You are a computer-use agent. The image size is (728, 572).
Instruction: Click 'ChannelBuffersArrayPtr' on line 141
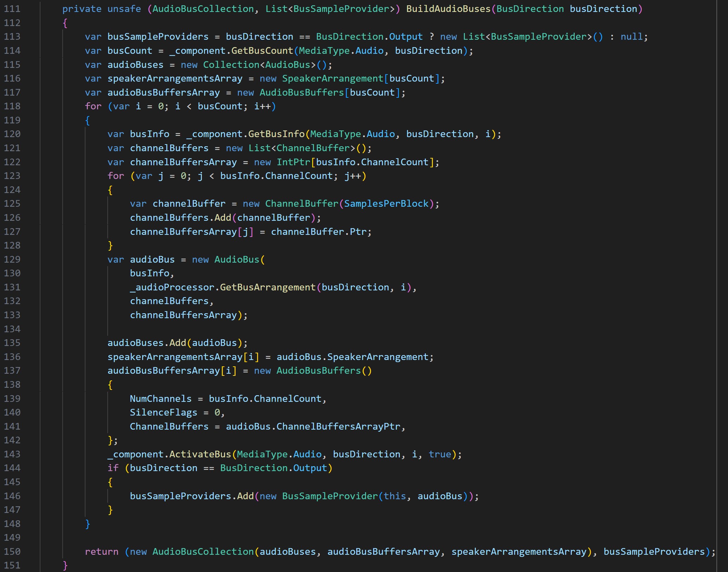[338, 426]
